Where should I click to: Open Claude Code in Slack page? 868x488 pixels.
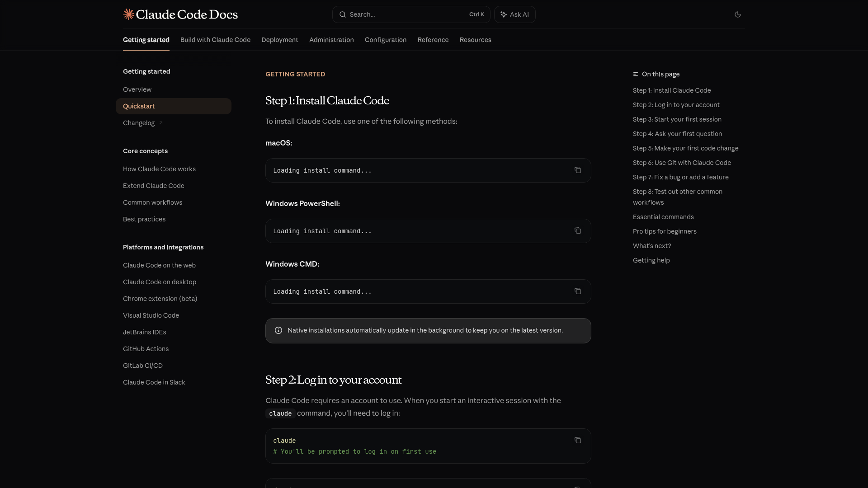pos(174,382)
